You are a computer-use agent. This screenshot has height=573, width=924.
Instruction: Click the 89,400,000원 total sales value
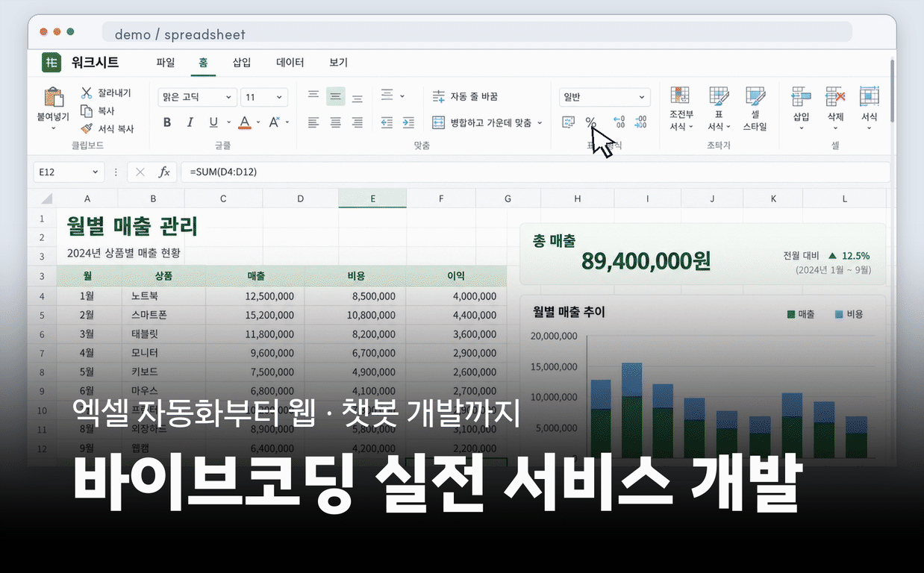point(646,262)
